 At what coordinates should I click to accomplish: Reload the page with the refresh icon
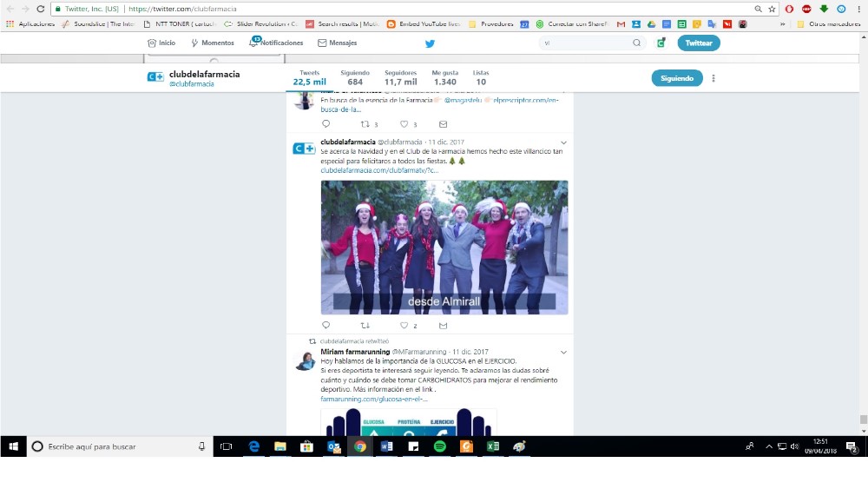click(41, 9)
